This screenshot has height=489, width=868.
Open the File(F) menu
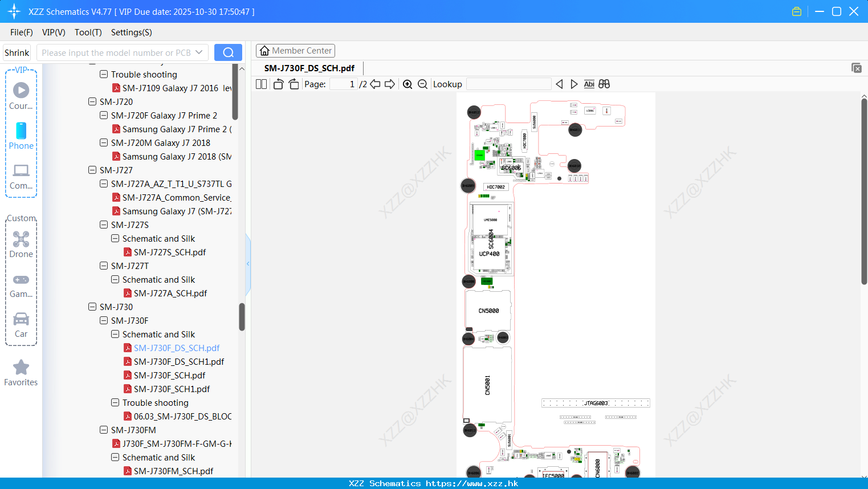(22, 32)
